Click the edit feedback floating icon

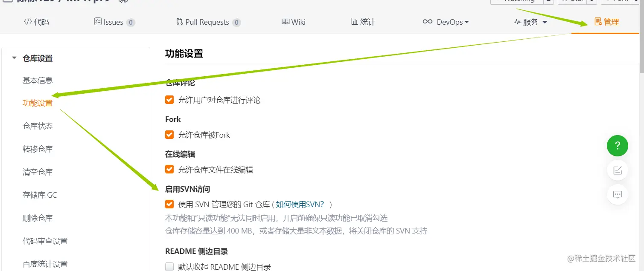tap(618, 170)
